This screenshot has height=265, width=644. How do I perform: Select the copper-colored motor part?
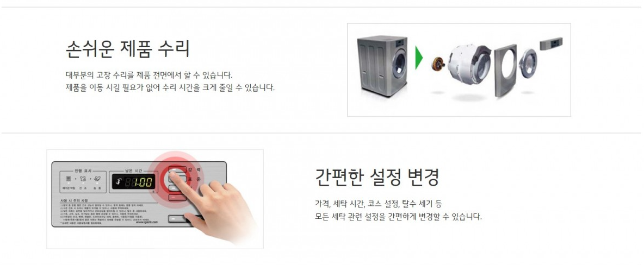[438, 65]
